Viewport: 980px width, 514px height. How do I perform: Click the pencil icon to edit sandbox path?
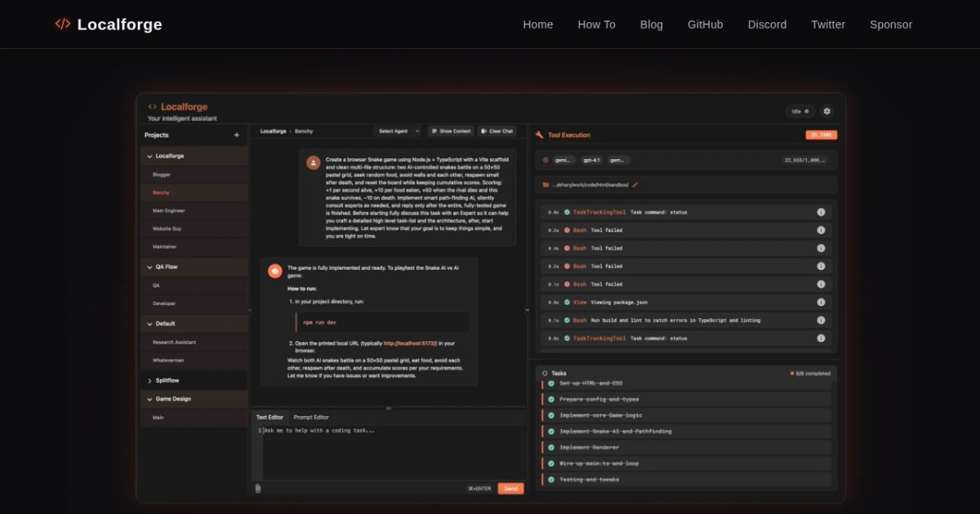(x=635, y=185)
